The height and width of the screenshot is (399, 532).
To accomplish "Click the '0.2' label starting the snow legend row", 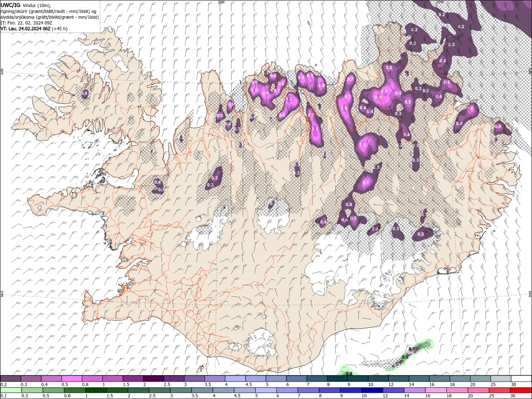I will click(x=4, y=384).
